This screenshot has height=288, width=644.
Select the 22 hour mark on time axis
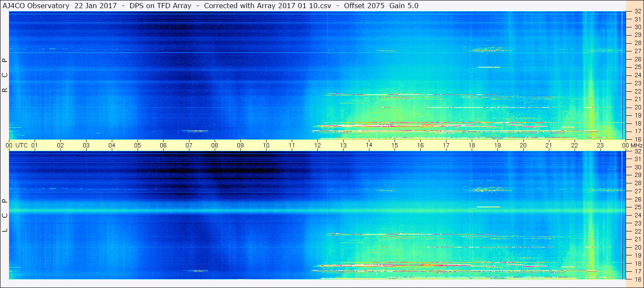click(575, 145)
